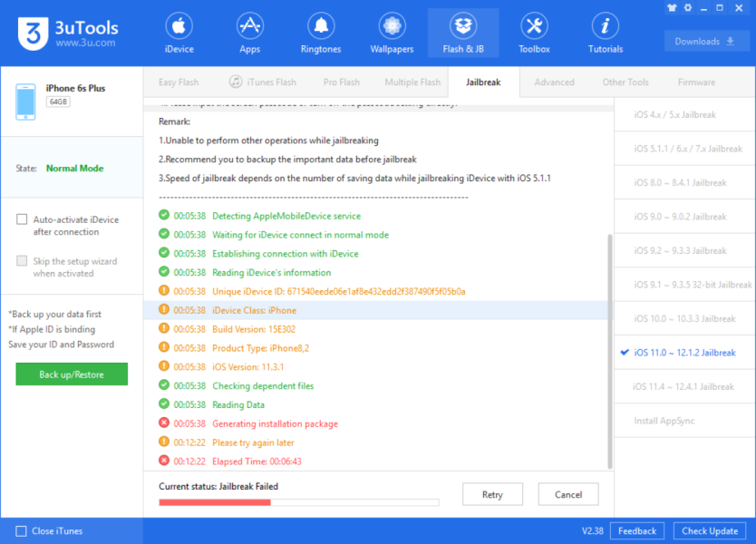Click the Retry button
The width and height of the screenshot is (756, 544).
[492, 495]
